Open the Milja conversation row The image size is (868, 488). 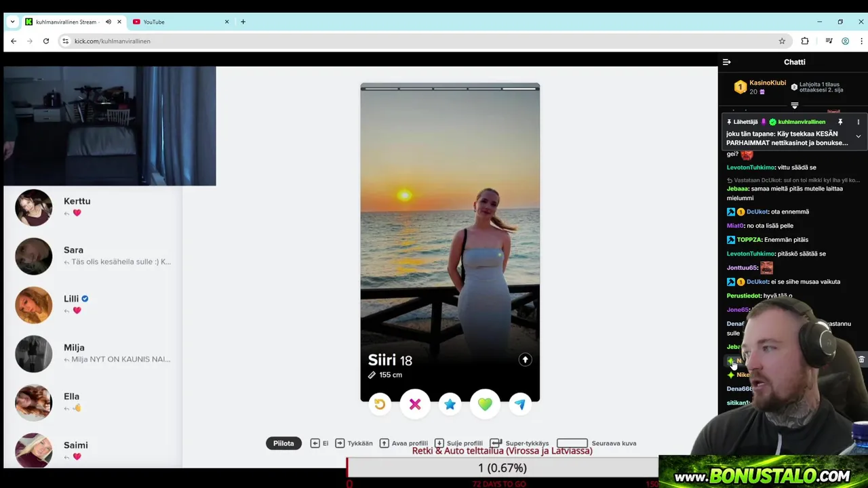click(x=93, y=353)
